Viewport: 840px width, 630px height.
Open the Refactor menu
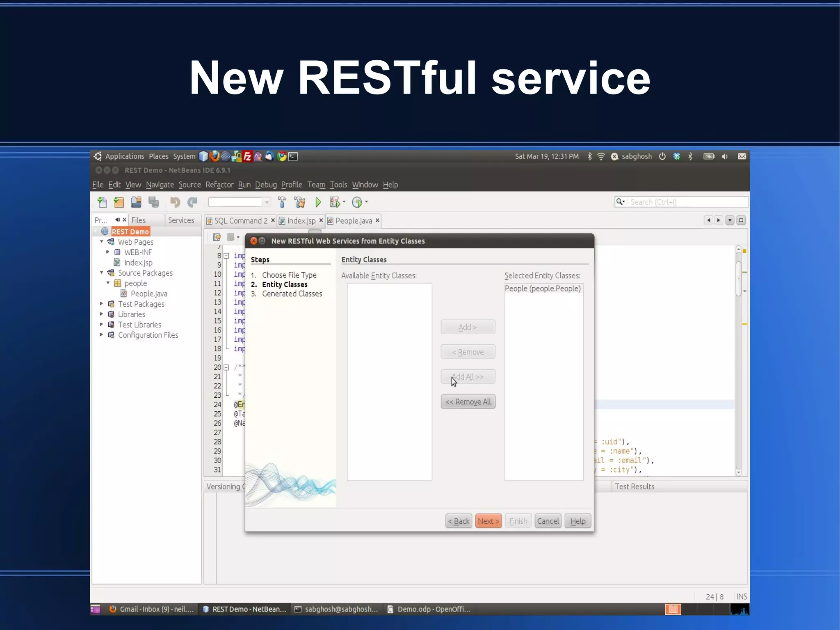(x=219, y=185)
